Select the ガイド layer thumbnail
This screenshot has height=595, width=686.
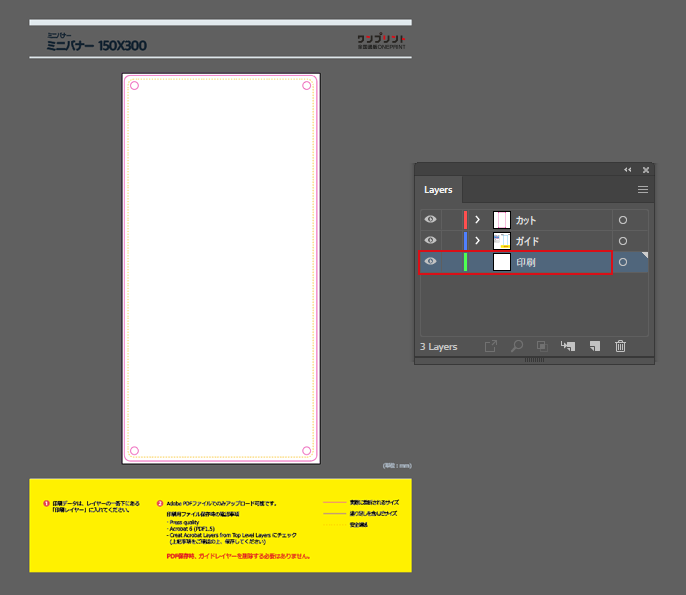point(502,241)
